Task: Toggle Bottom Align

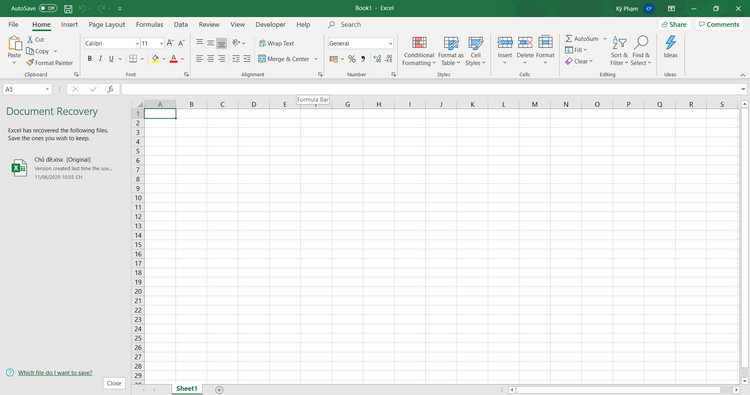Action: pos(221,43)
